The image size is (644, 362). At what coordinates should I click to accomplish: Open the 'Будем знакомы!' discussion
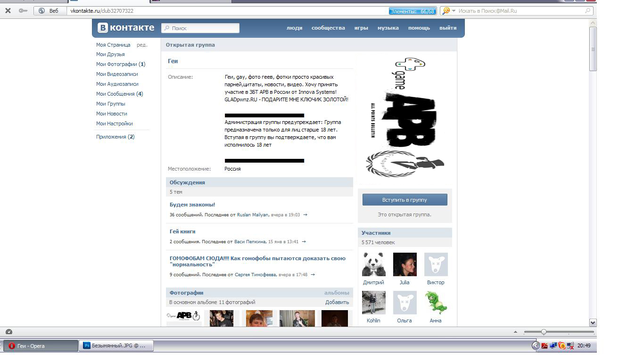(192, 205)
